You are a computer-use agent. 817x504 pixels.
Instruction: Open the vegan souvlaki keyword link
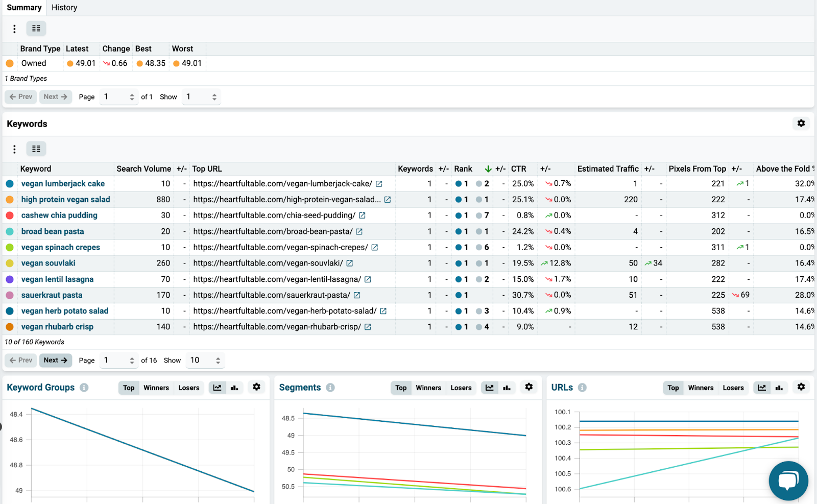point(47,263)
